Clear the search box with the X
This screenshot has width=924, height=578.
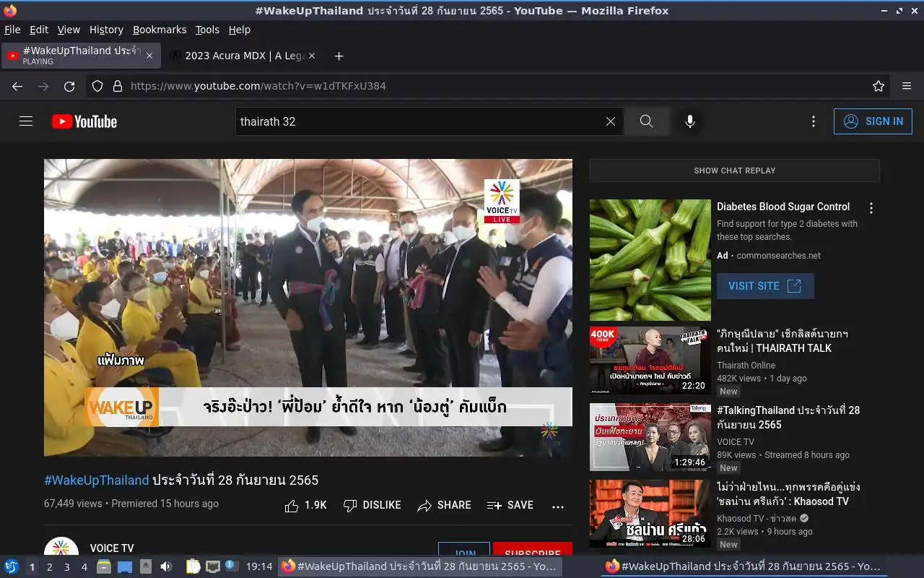click(611, 121)
